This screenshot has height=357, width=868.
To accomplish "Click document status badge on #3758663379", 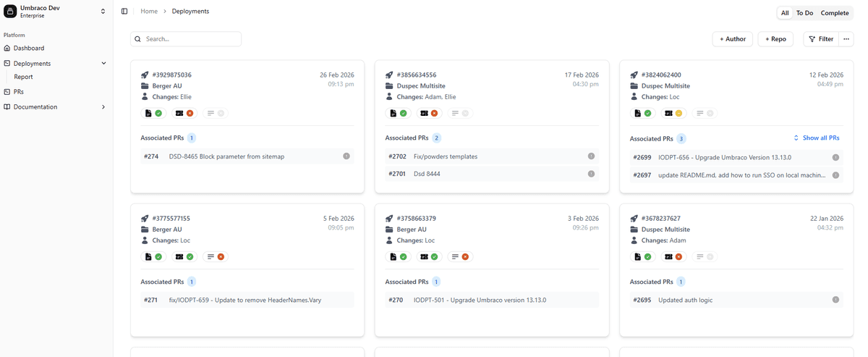I will [x=399, y=256].
